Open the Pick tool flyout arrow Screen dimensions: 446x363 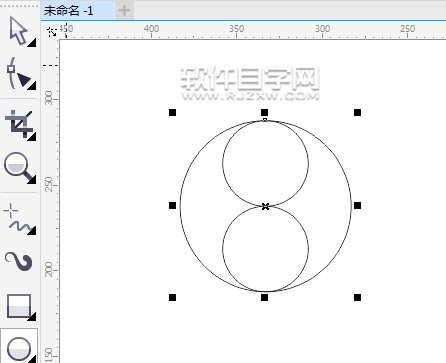click(x=32, y=43)
